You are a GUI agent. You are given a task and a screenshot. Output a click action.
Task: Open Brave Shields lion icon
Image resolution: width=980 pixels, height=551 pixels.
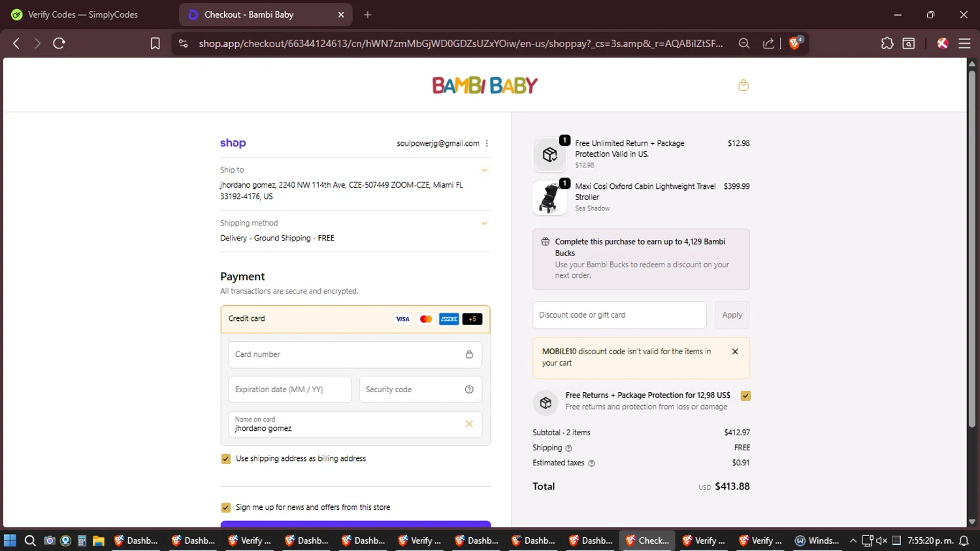pos(795,43)
